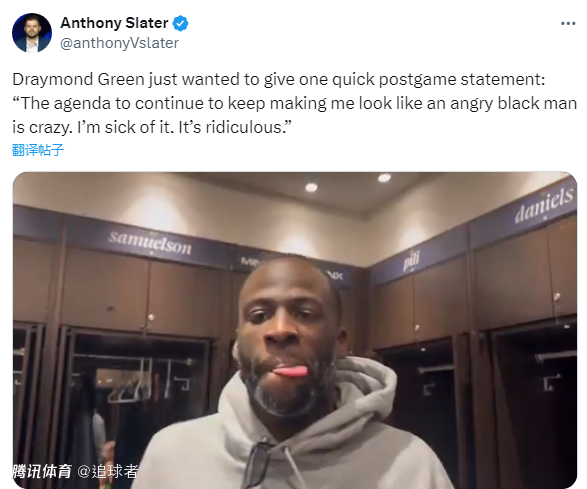Click the blue verified checkmark badge
This screenshot has width=587, height=489.
[x=180, y=23]
